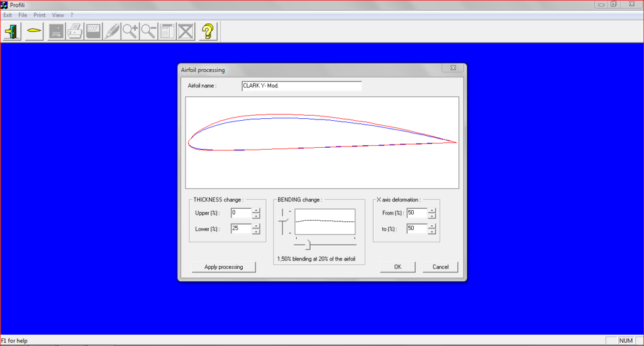
Task: Click the printer icon in toolbar
Action: [x=75, y=31]
